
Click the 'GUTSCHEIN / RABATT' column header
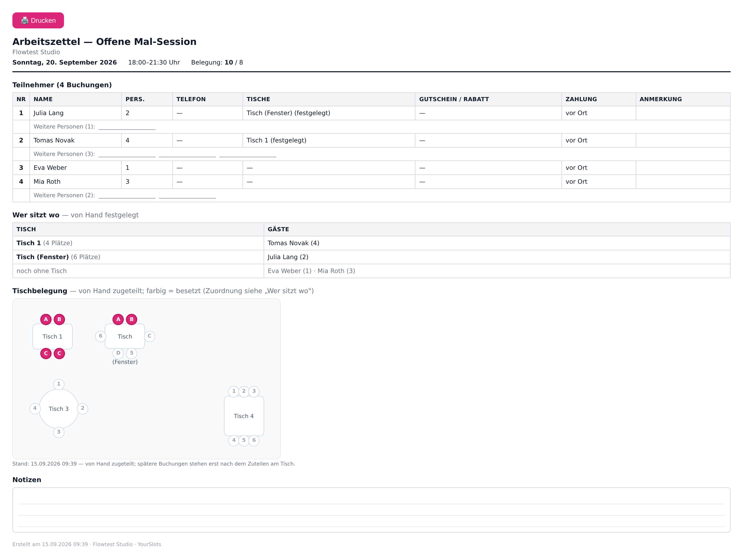pos(488,99)
